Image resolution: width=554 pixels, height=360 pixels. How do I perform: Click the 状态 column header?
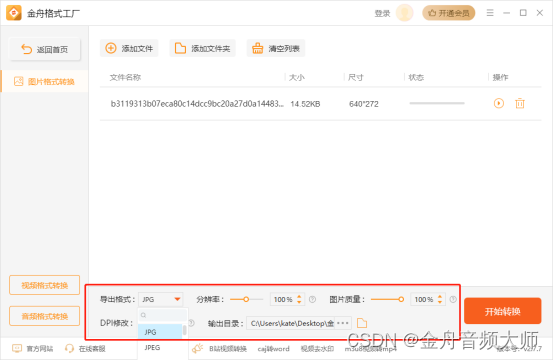[x=416, y=77]
